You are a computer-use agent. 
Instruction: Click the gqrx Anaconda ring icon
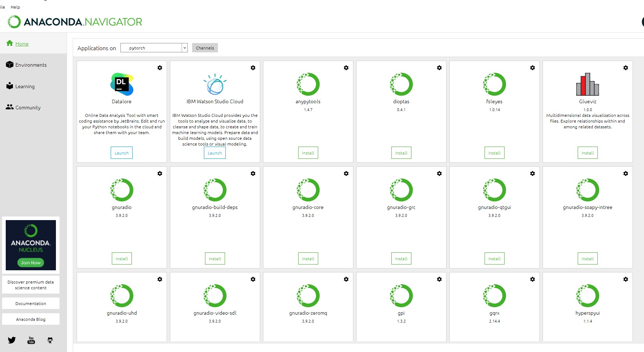[495, 296]
